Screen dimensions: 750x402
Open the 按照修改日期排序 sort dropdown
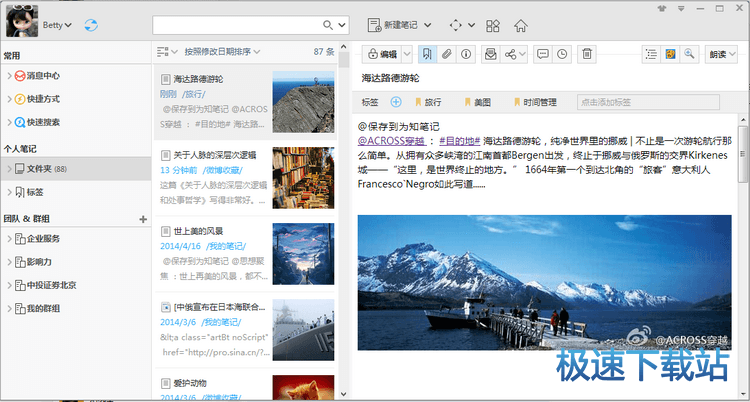[222, 52]
